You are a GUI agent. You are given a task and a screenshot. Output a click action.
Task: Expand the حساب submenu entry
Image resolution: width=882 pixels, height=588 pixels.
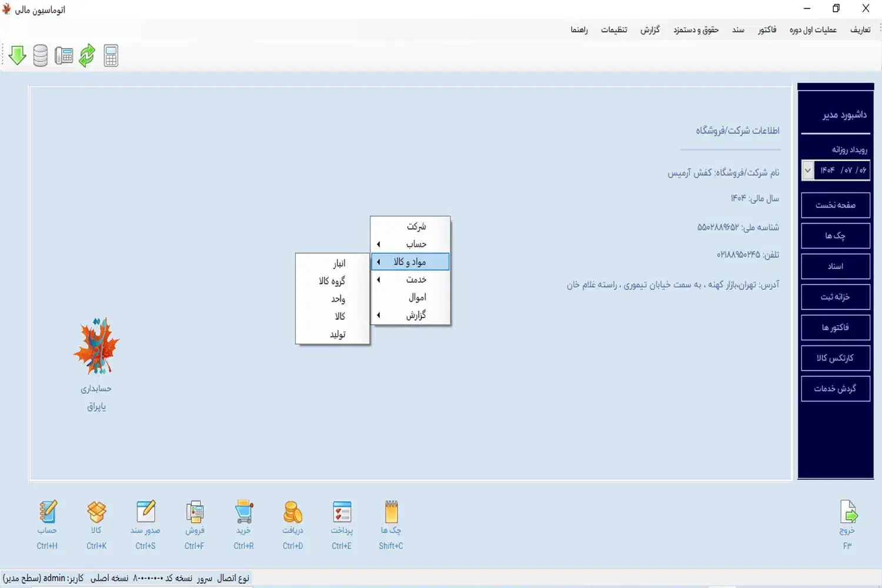point(410,244)
